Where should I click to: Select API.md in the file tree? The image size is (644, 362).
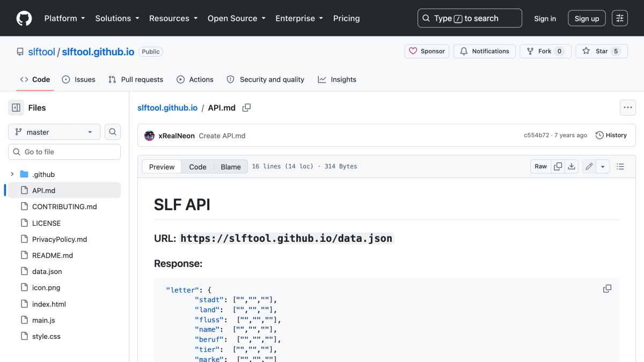[x=64, y=190]
